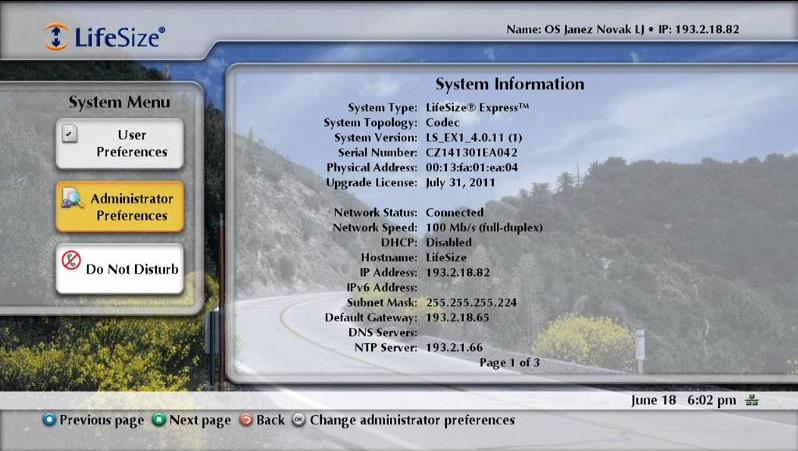
Task: Click the IPv6 Address label
Action: pos(382,288)
